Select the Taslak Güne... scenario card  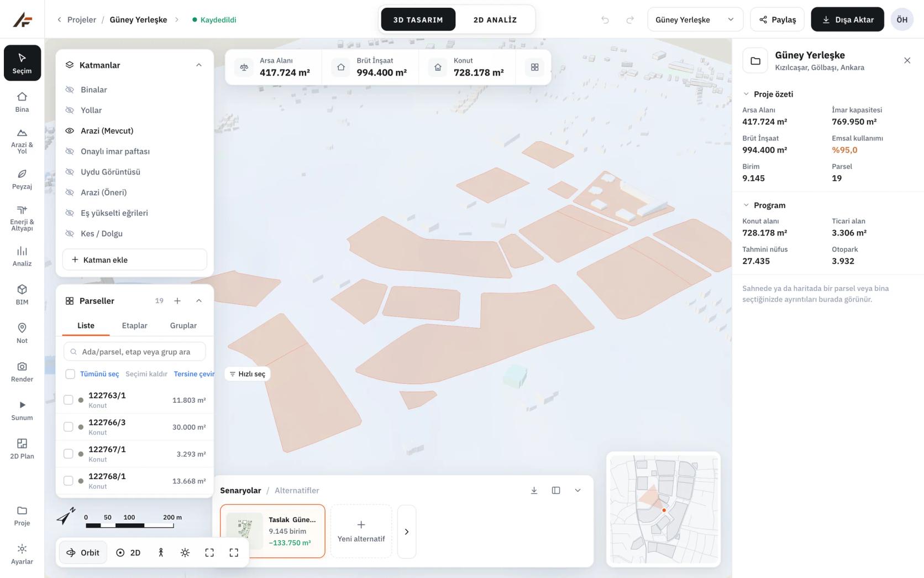click(272, 531)
